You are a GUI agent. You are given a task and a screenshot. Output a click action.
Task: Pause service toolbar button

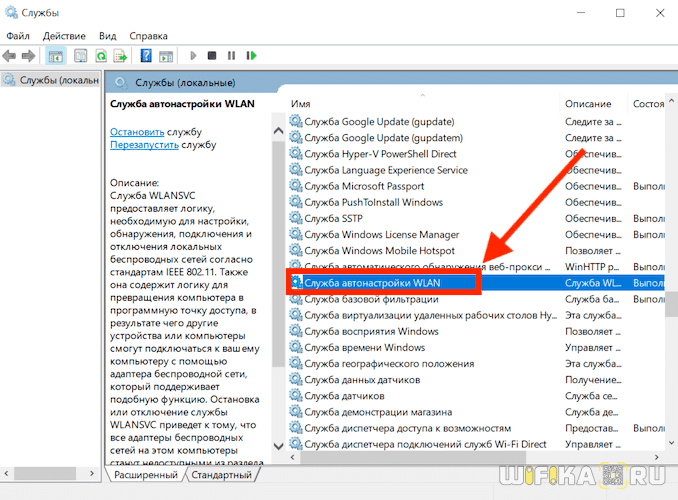coord(231,56)
